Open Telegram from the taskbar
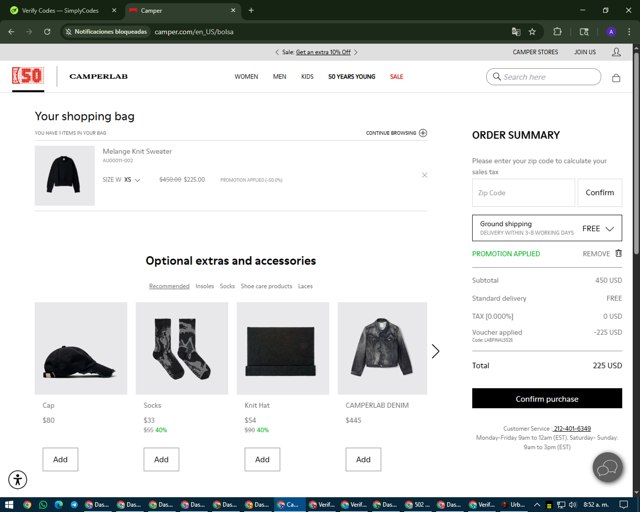This screenshot has height=512, width=640. coord(74,505)
